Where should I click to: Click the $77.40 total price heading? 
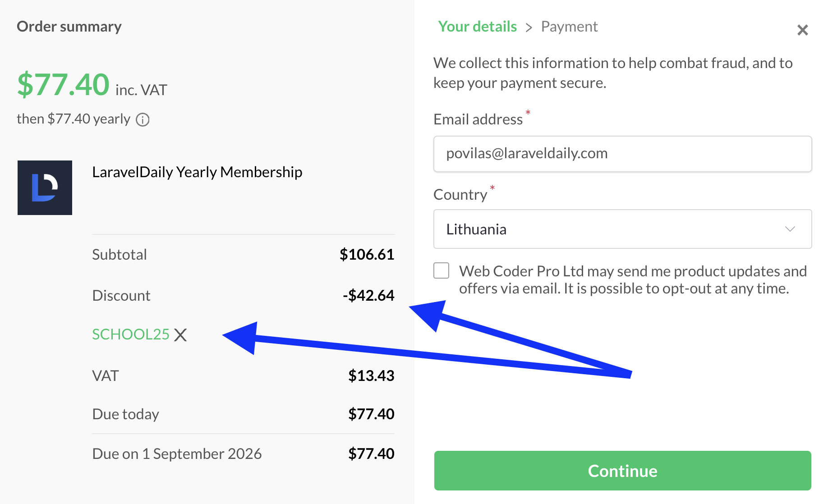63,84
